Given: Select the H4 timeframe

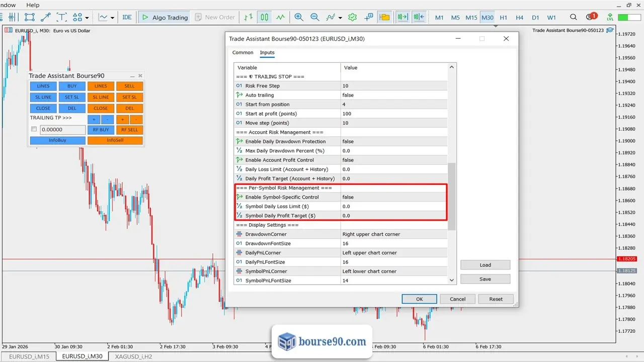Looking at the screenshot, I should click(x=520, y=18).
